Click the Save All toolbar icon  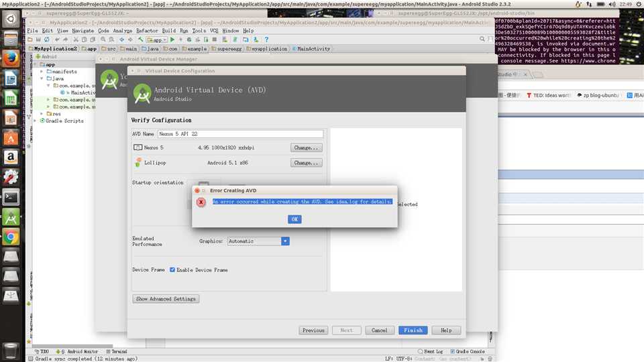pyautogui.click(x=38, y=40)
